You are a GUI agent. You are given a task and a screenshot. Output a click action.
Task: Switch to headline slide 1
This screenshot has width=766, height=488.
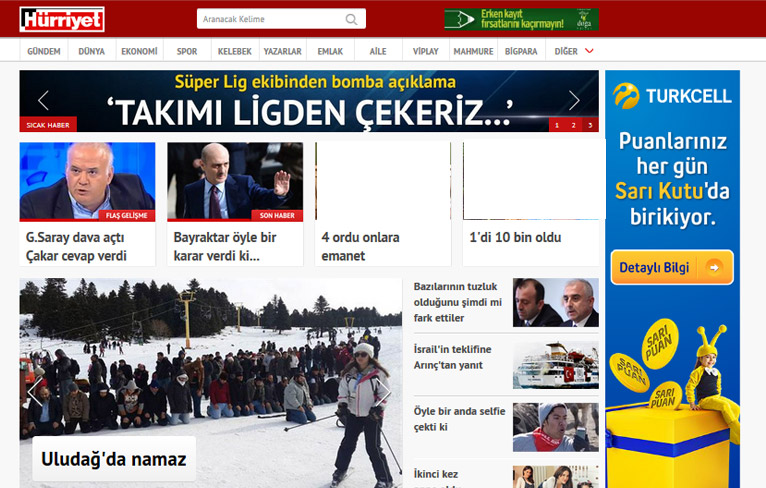(x=557, y=126)
